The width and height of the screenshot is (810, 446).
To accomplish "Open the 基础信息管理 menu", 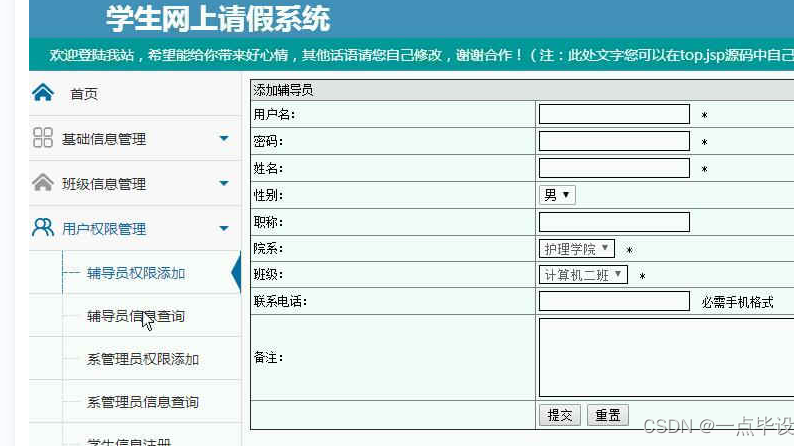I will [x=104, y=139].
